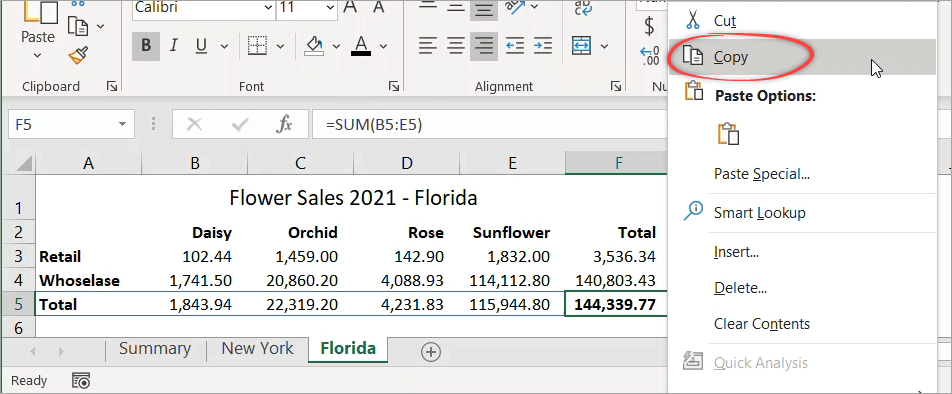Click the Paste icon under Paste Options
The height and width of the screenshot is (394, 952).
coord(729,134)
